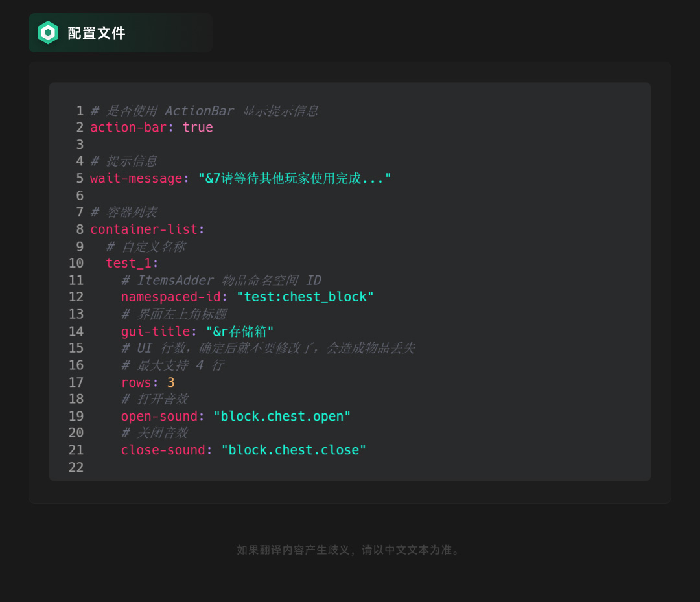
Task: Click the comment '# 提示信息'
Action: point(124,161)
